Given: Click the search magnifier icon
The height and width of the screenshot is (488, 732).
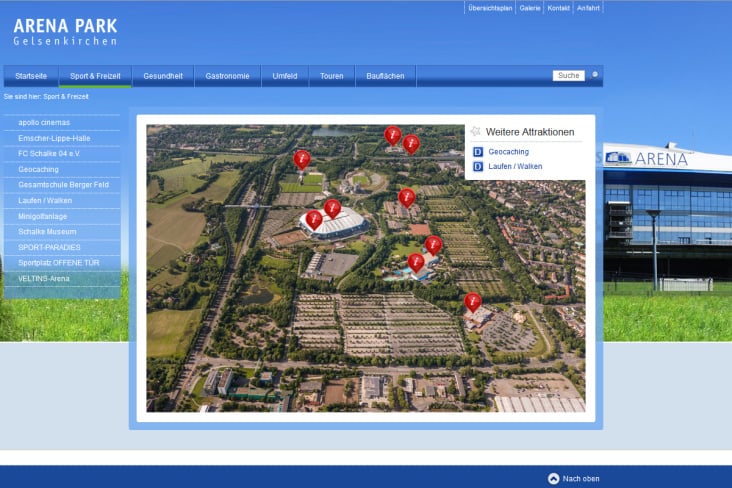Looking at the screenshot, I should click(x=594, y=75).
